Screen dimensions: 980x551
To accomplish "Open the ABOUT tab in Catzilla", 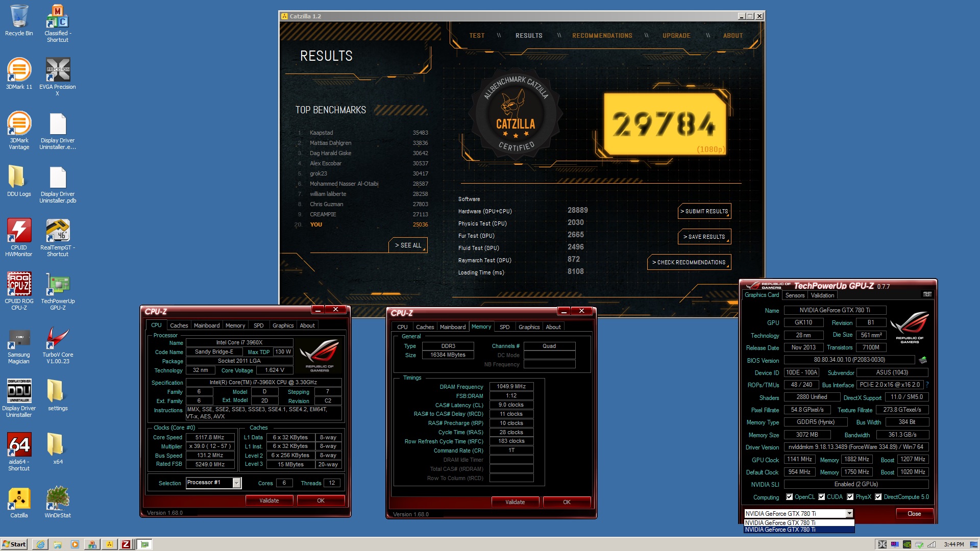I will pos(733,36).
